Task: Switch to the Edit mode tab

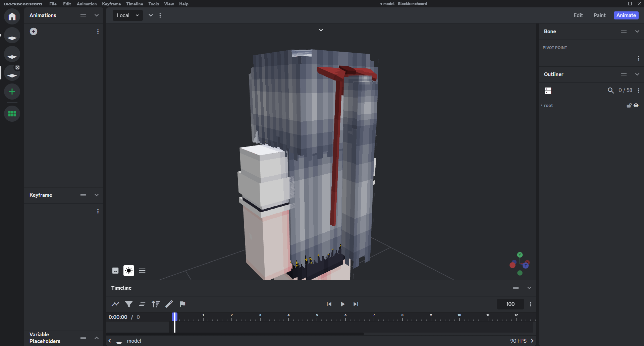Action: (x=578, y=15)
